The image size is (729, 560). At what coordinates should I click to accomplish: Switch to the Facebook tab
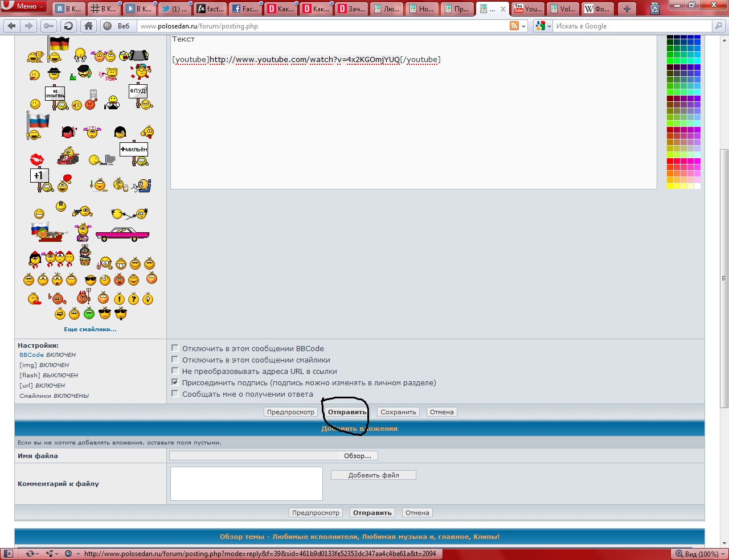pos(245,9)
